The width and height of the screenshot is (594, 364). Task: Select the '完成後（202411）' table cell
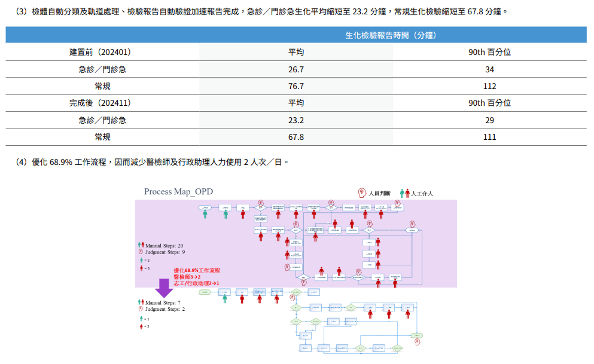pos(102,103)
